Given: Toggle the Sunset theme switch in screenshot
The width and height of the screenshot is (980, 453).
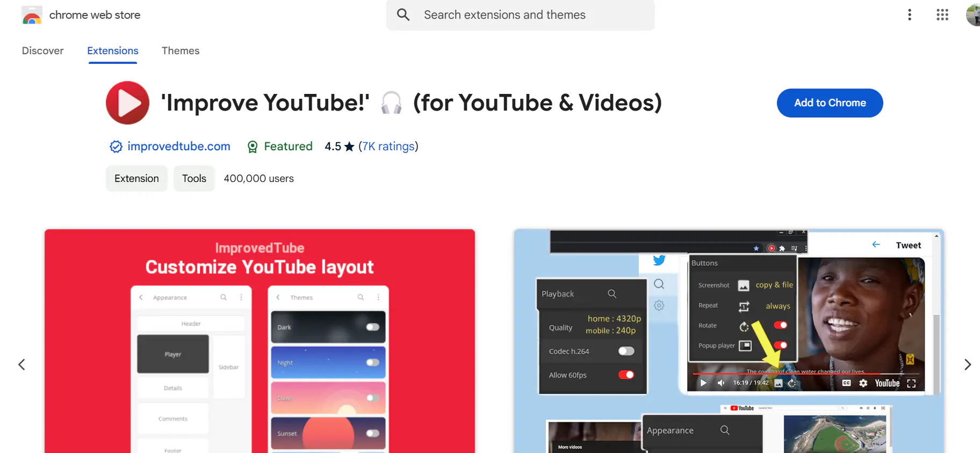Looking at the screenshot, I should pyautogui.click(x=372, y=433).
